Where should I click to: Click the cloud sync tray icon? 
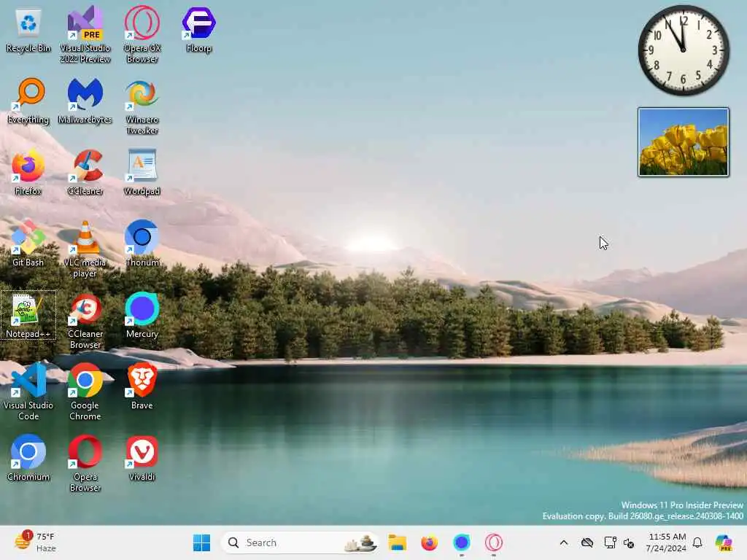point(587,542)
